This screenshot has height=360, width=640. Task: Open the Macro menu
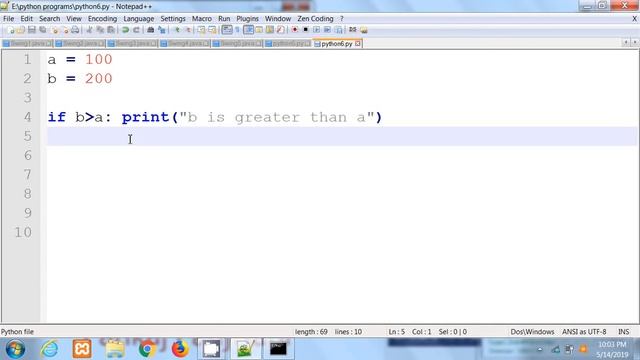(202, 19)
